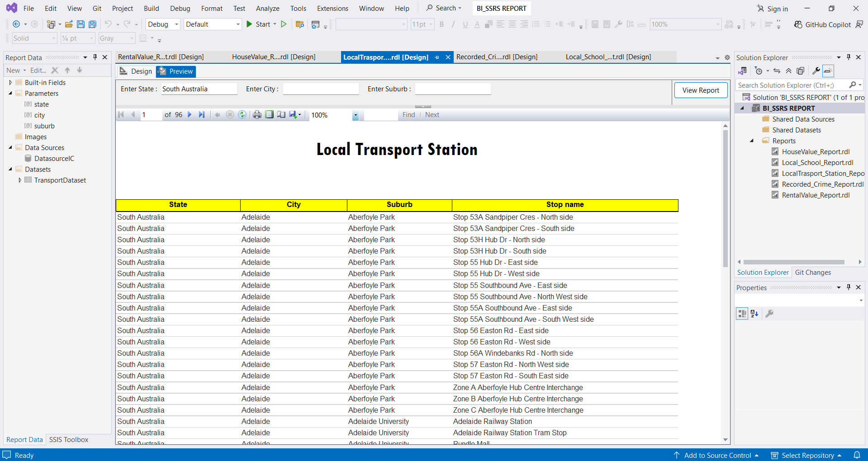Click the View Report button
The width and height of the screenshot is (868, 461).
700,90
